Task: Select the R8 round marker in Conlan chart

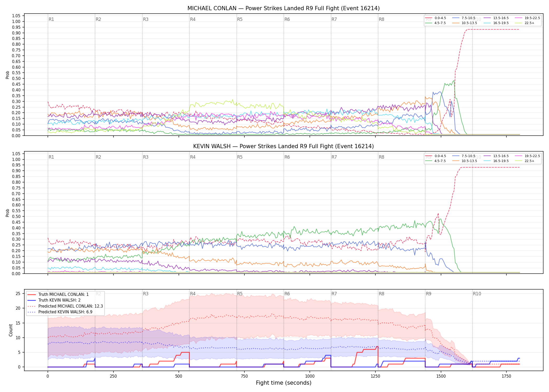Action: (x=381, y=19)
